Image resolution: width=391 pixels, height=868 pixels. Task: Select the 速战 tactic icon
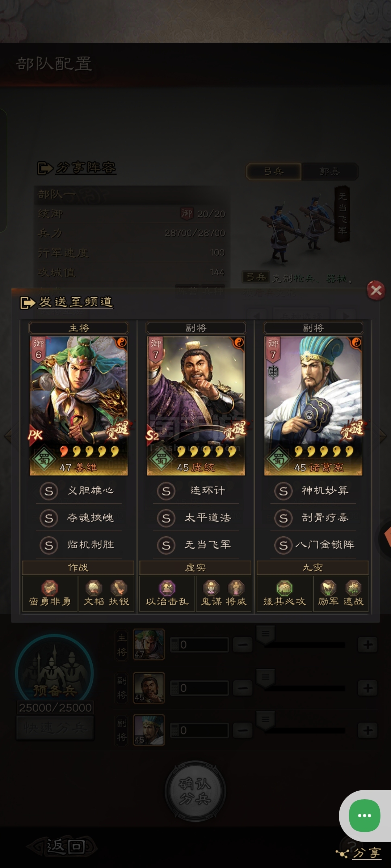353,588
